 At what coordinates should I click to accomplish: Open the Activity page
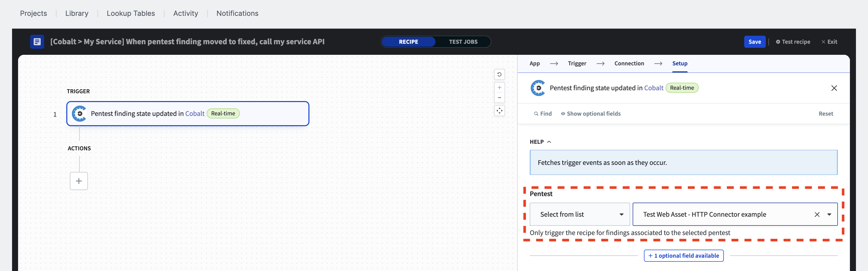pyautogui.click(x=186, y=13)
